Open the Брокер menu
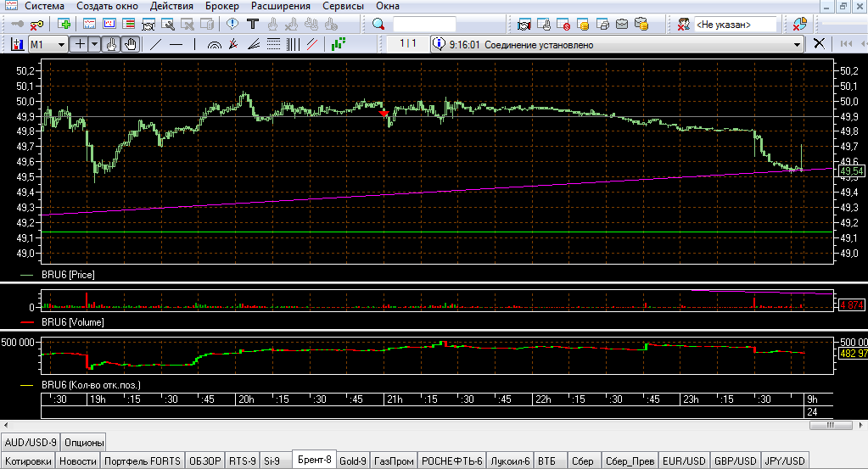 pyautogui.click(x=222, y=6)
